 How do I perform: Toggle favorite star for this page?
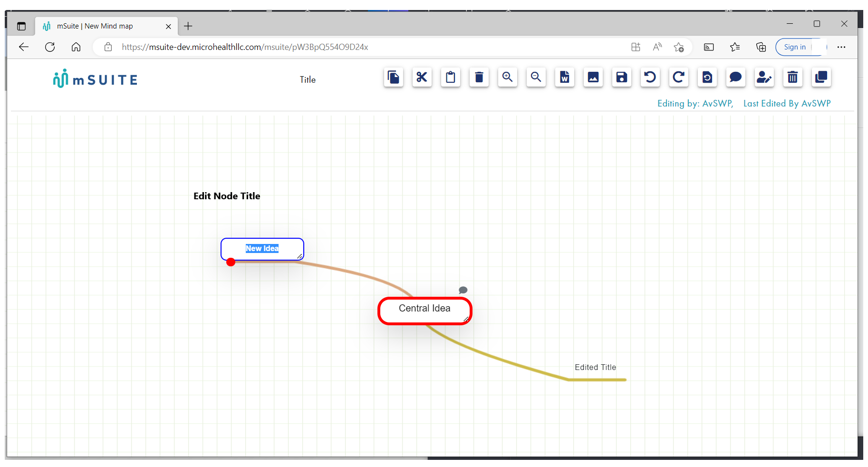click(x=679, y=47)
